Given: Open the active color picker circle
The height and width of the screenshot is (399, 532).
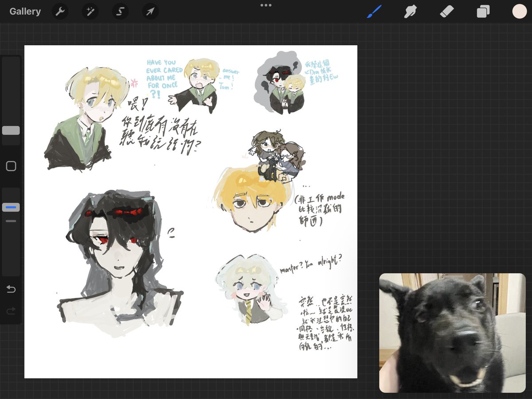Looking at the screenshot, I should click(520, 12).
